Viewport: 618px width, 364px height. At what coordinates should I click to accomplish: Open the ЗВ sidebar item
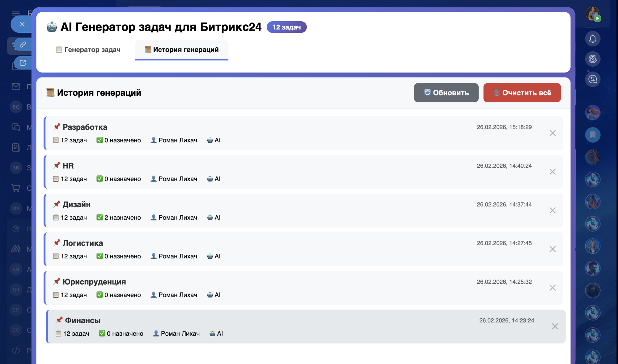click(16, 168)
